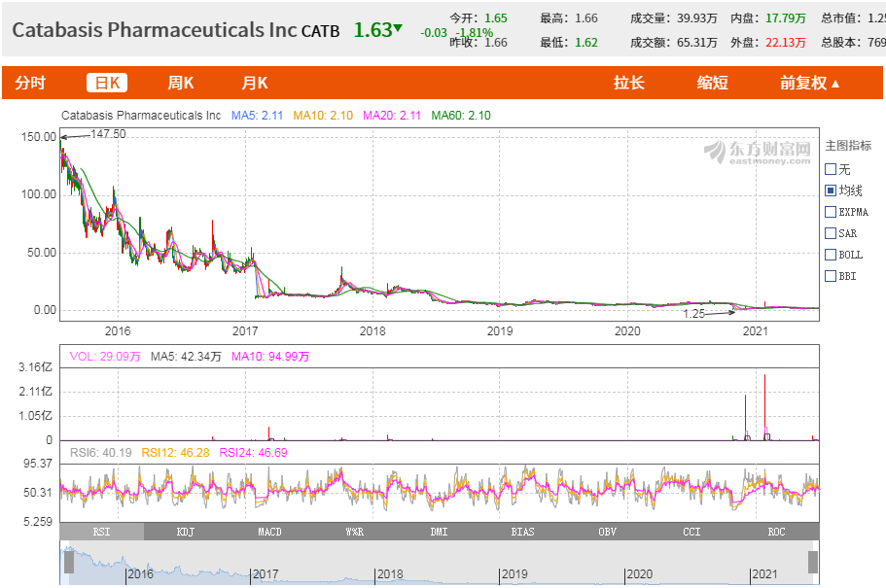This screenshot has height=588, width=886.
Task: Enable the BOLL indicator checkbox
Action: [x=831, y=255]
